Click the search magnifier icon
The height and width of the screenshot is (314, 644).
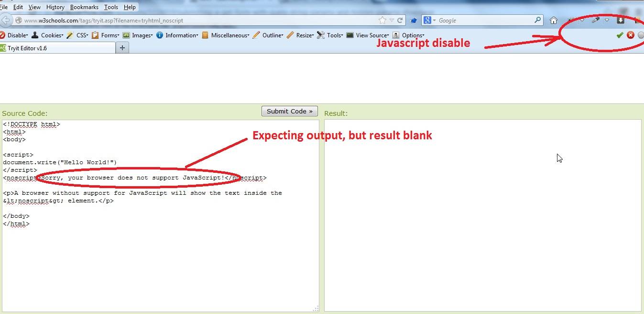pyautogui.click(x=538, y=20)
